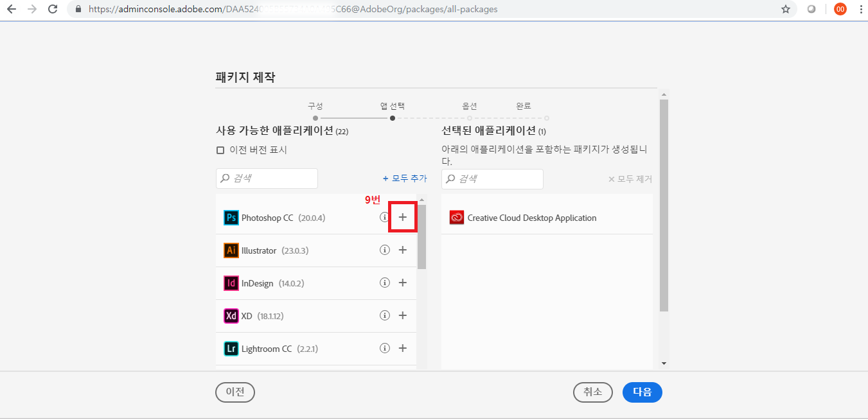868x420 pixels.
Task: Click 모두 제거 to remove all
Action: point(630,179)
